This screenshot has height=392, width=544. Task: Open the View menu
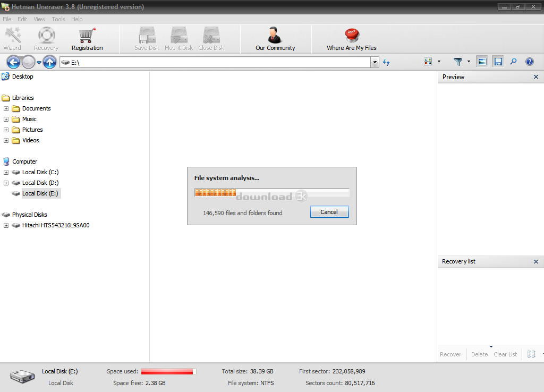[x=39, y=19]
